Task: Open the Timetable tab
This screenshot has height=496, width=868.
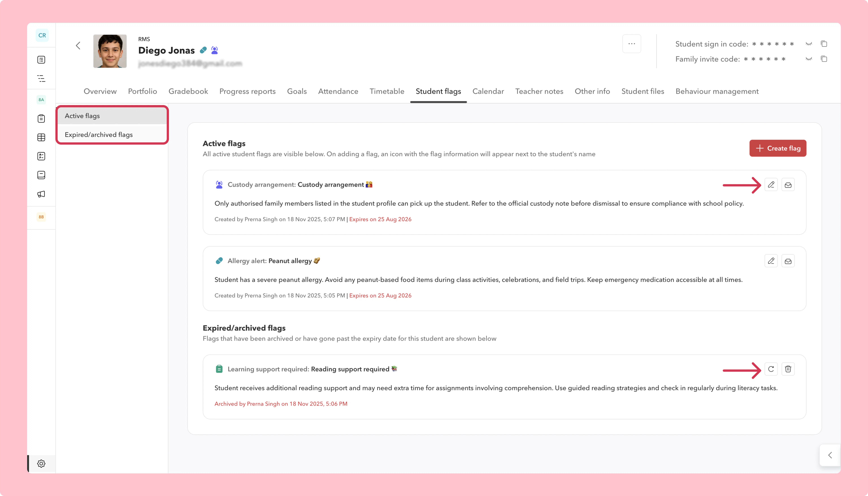Action: pos(387,91)
